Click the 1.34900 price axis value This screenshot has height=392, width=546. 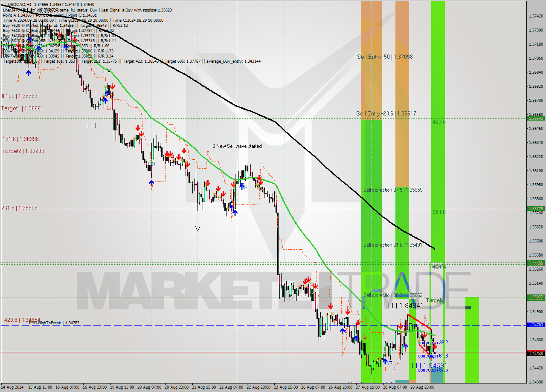click(536, 311)
